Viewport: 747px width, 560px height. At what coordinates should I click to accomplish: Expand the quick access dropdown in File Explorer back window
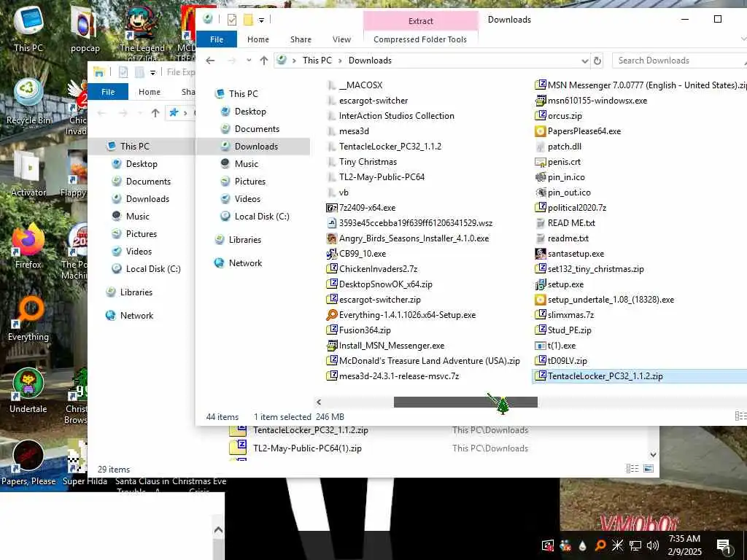(152, 72)
